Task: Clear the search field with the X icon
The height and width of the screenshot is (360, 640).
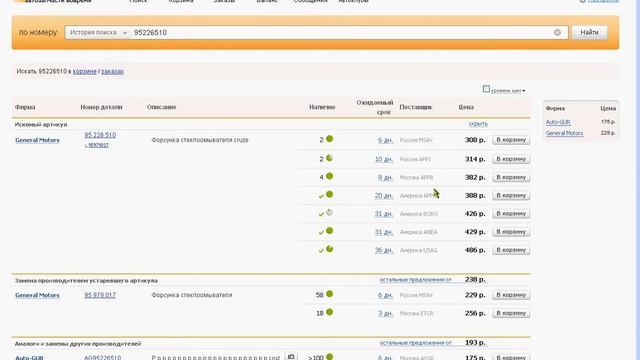Action: [557, 32]
